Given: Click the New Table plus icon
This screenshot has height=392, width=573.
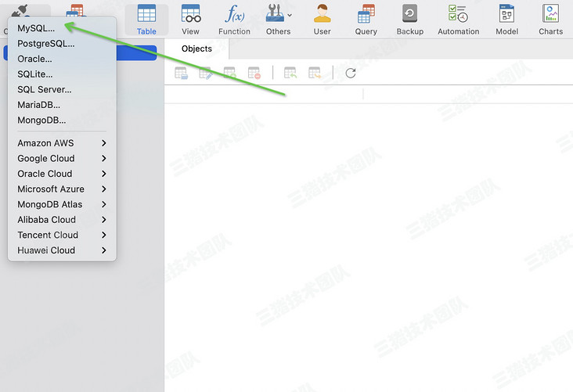Looking at the screenshot, I should pyautogui.click(x=230, y=73).
